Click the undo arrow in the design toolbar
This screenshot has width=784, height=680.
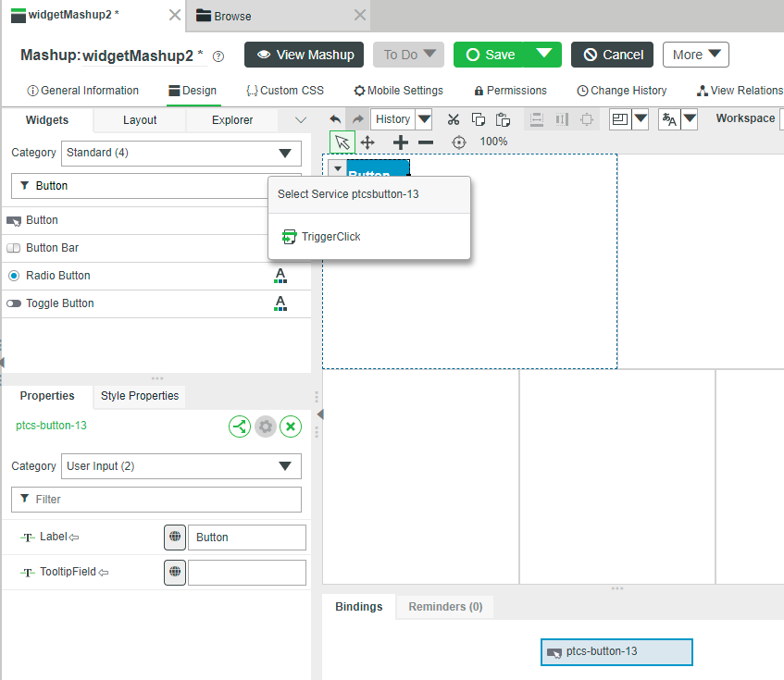pyautogui.click(x=335, y=119)
